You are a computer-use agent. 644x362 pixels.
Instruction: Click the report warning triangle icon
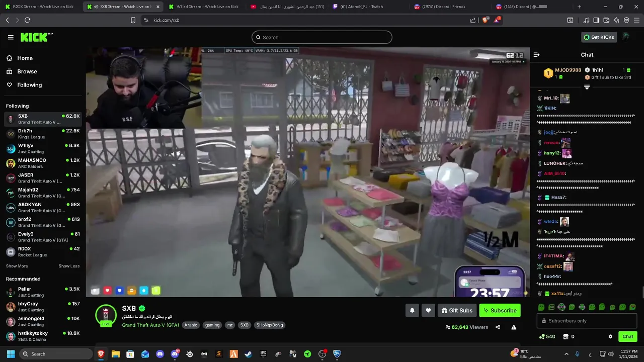(514, 327)
